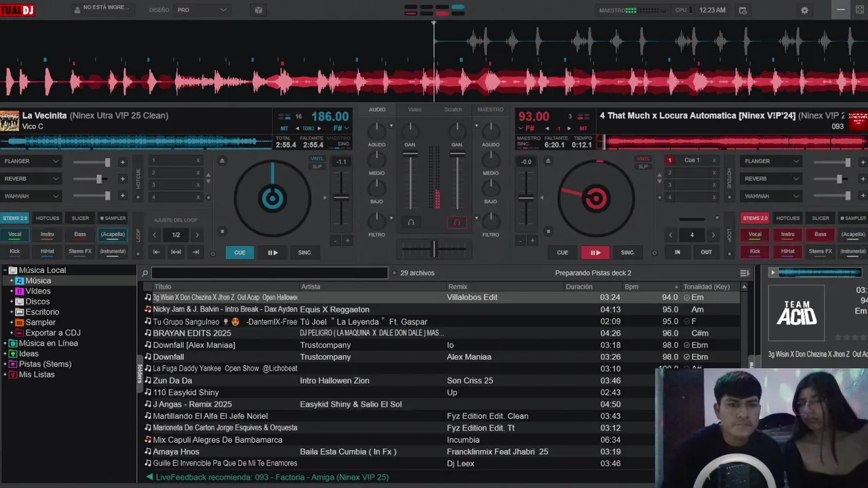Click the right deck CUE button
This screenshot has width=868, height=488.
click(x=562, y=253)
